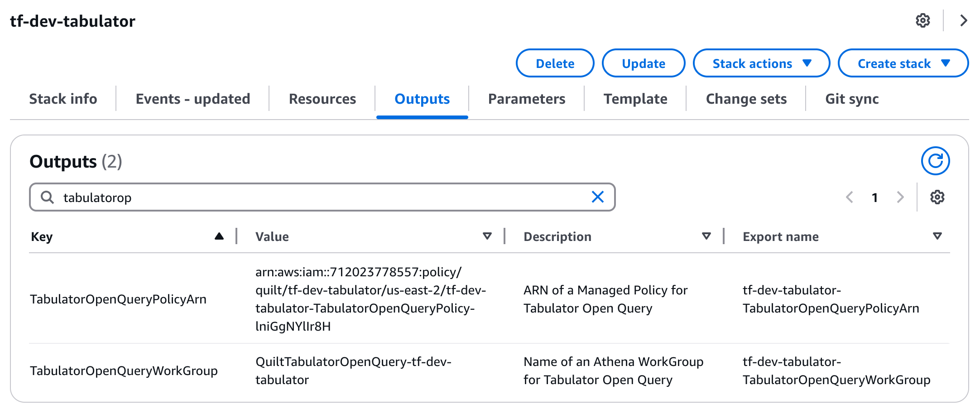Viewport: 980px width, 414px height.
Task: Click the TabulatorOpenQueryPolicyArn key
Action: (118, 299)
